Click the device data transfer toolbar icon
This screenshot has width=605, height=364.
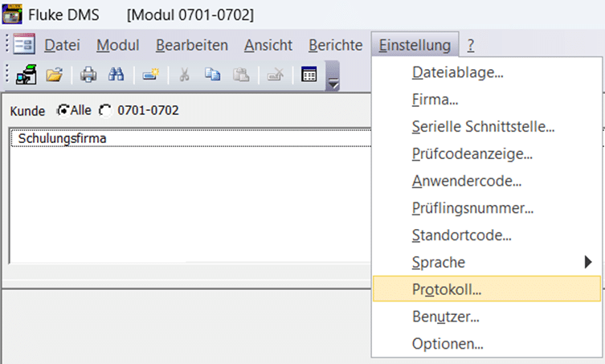coord(26,75)
